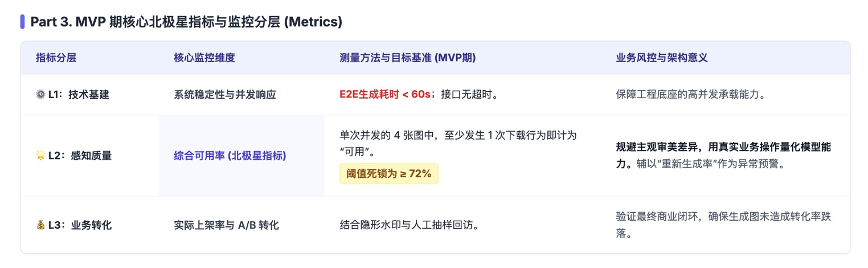The height and width of the screenshot is (268, 868).
Task: Click the 保障工程底座的高并发承载能力 text
Action: (690, 95)
